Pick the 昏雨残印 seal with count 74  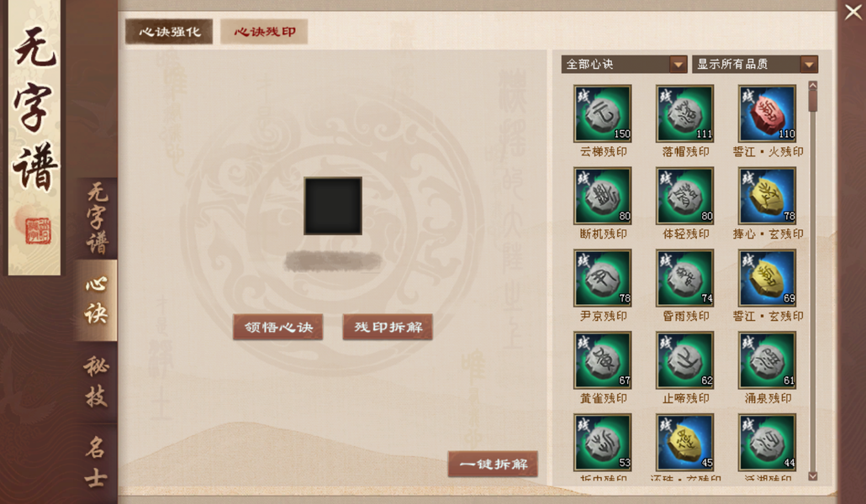685,278
